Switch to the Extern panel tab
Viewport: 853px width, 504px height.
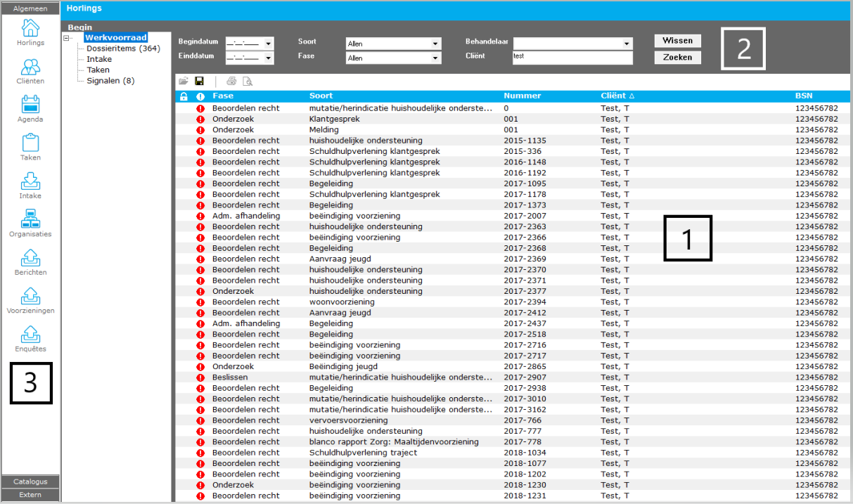coord(30,495)
